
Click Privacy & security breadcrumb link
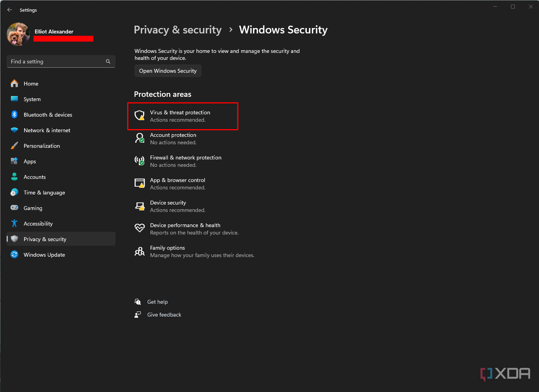coord(178,30)
